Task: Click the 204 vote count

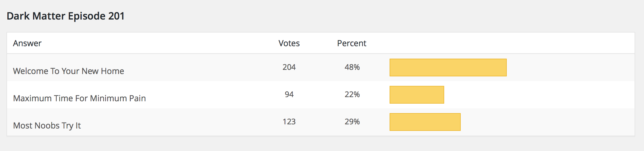Action: click(x=289, y=67)
